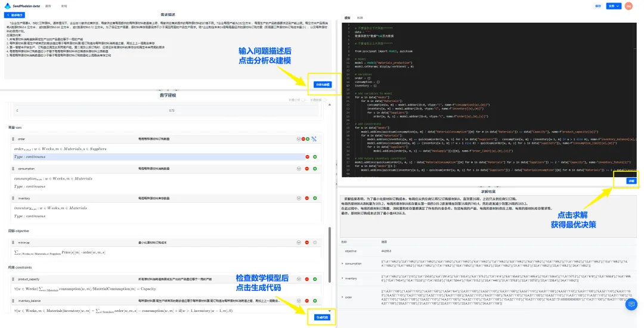Image resolution: width=644 pixels, height=328 pixels.
Task: Click the SeedModeler logo icon
Action: point(7,6)
